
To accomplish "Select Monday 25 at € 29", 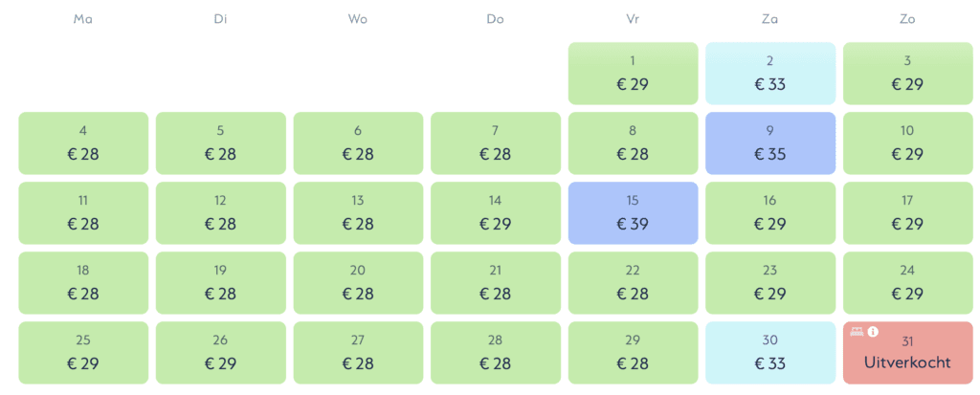I will (x=83, y=353).
